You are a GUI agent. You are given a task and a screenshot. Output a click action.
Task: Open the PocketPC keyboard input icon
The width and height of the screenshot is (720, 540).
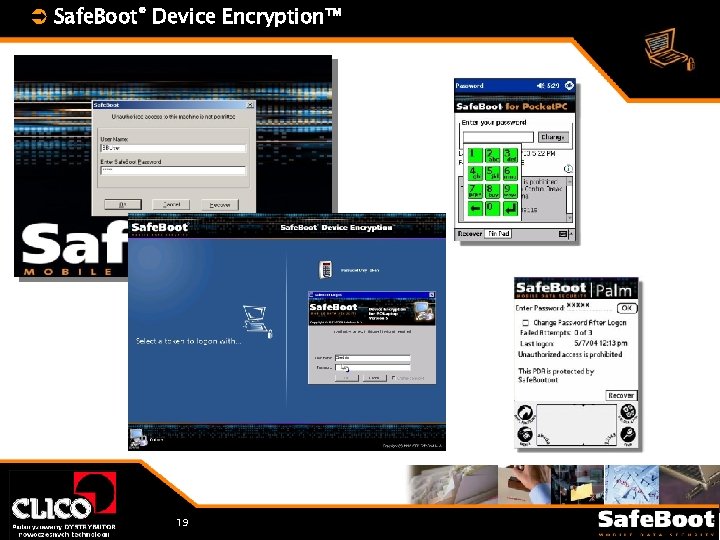563,234
